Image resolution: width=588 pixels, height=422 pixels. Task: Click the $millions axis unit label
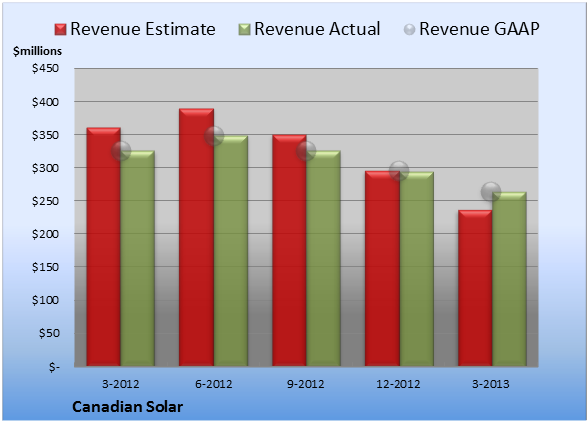click(x=37, y=51)
